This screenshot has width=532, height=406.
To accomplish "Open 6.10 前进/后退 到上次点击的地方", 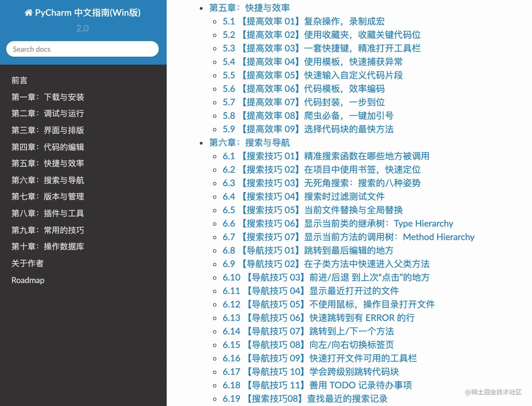I will [x=326, y=277].
